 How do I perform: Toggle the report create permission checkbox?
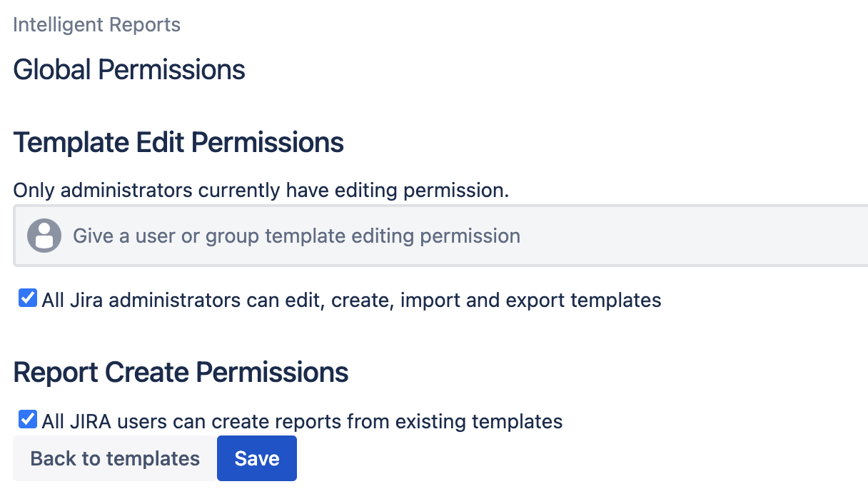click(x=27, y=419)
